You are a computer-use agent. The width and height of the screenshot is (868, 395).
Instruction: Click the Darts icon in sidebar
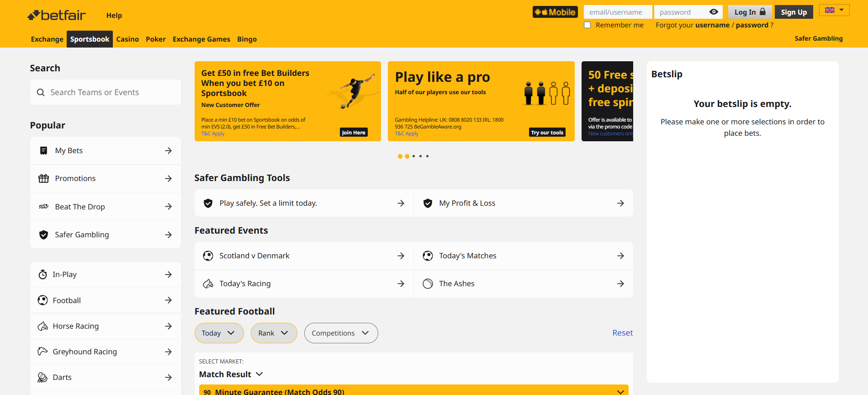click(42, 378)
